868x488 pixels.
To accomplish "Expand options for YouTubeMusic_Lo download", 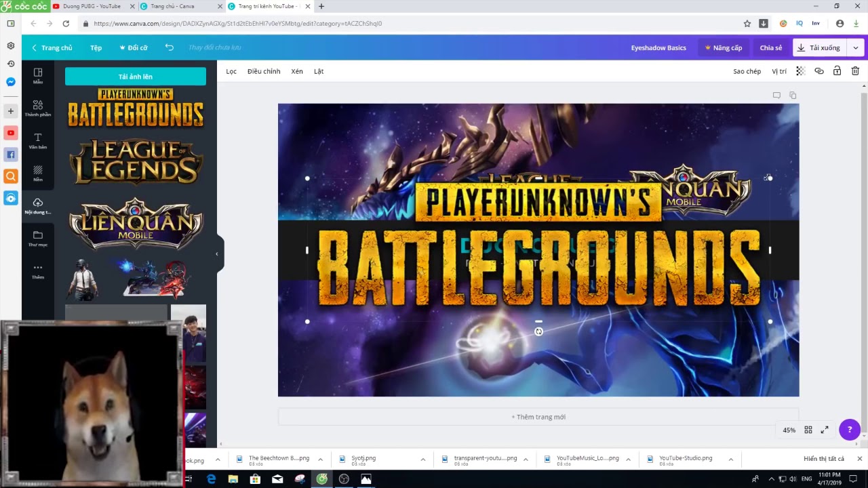I will pyautogui.click(x=628, y=460).
